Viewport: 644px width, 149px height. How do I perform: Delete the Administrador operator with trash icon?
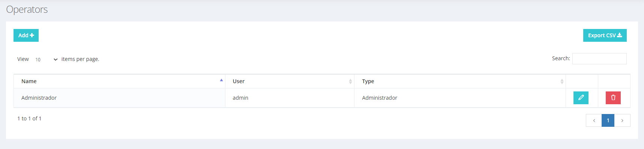click(x=613, y=98)
